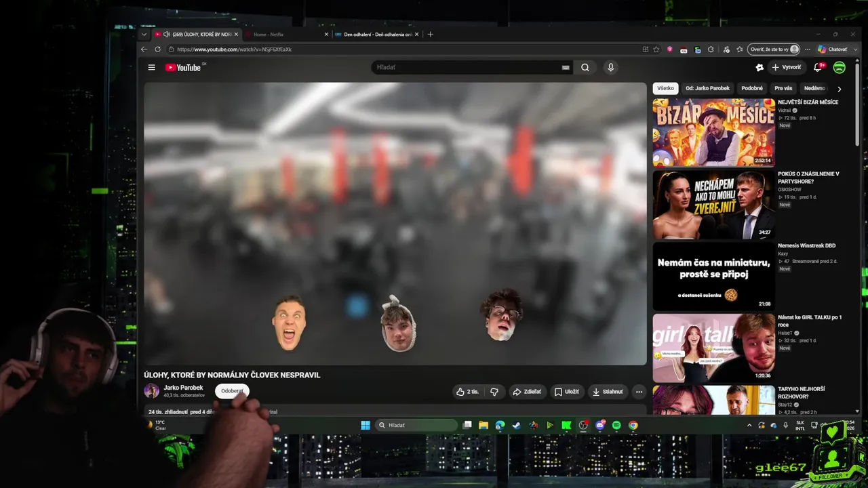Open the browser profile avatar icon
The width and height of the screenshot is (868, 488).
tap(794, 49)
